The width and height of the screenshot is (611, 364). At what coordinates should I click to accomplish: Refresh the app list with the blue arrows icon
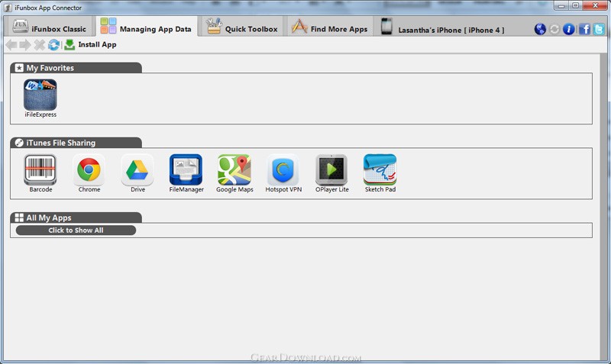(53, 45)
